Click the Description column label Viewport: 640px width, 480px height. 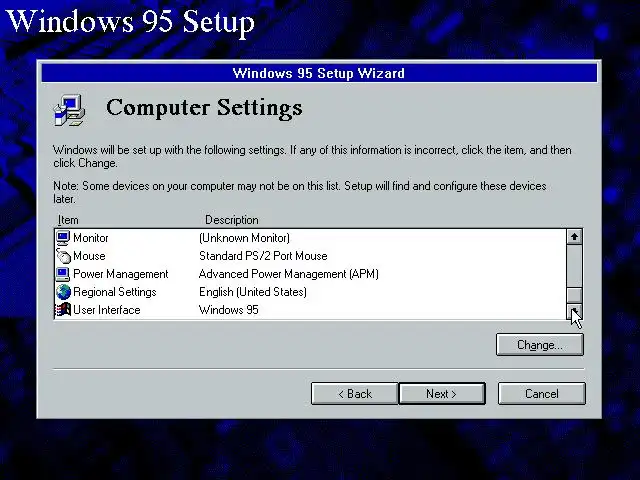(231, 220)
